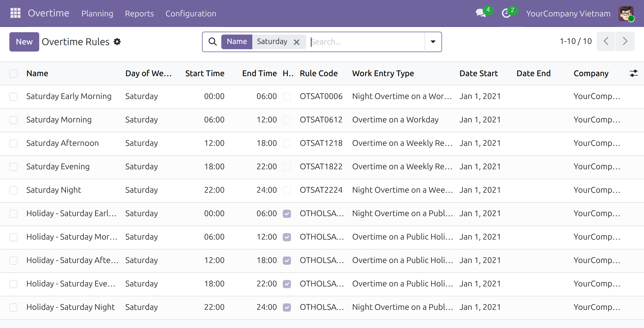Open optional columns settings
644x328 pixels.
pos(633,73)
